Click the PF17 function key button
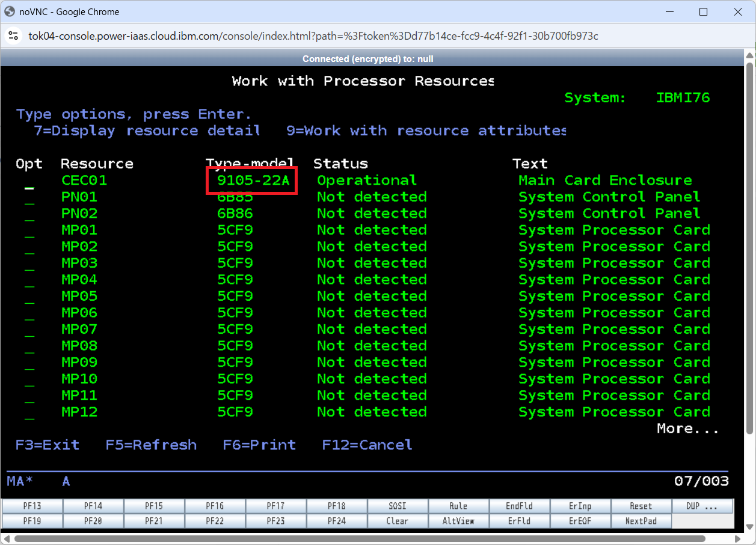The image size is (756, 545). click(x=276, y=506)
